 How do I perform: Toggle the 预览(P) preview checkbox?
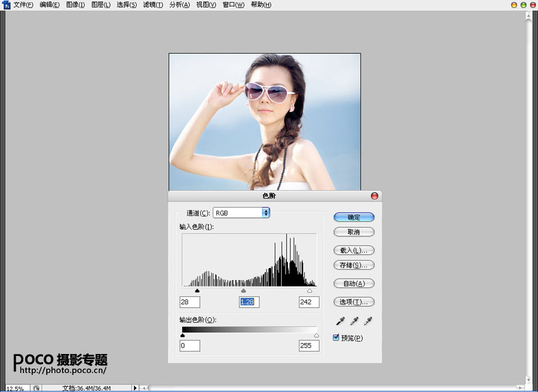337,338
